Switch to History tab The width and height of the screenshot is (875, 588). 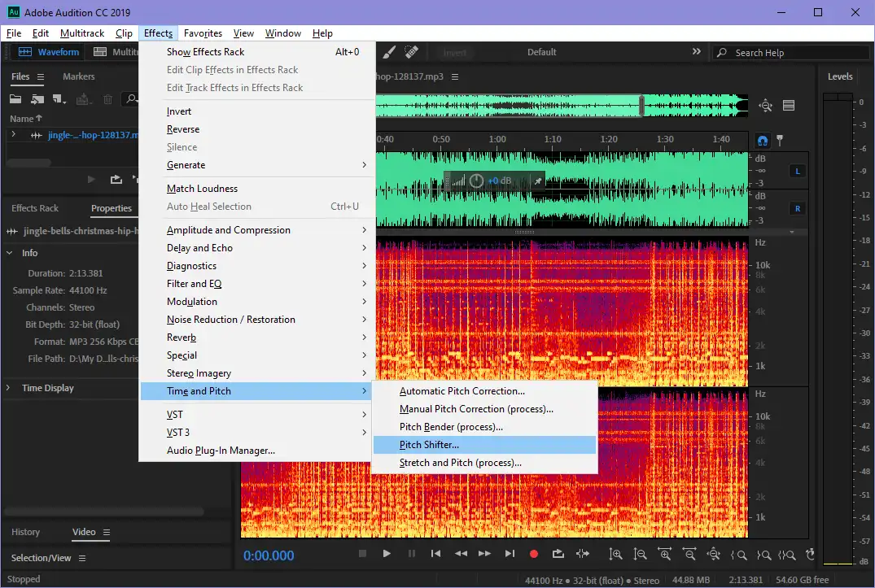[26, 532]
